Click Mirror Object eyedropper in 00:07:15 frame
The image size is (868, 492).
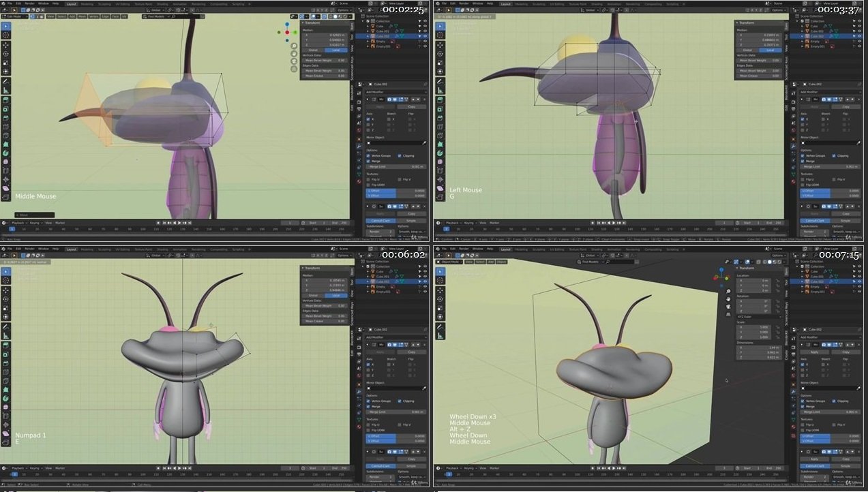click(858, 388)
